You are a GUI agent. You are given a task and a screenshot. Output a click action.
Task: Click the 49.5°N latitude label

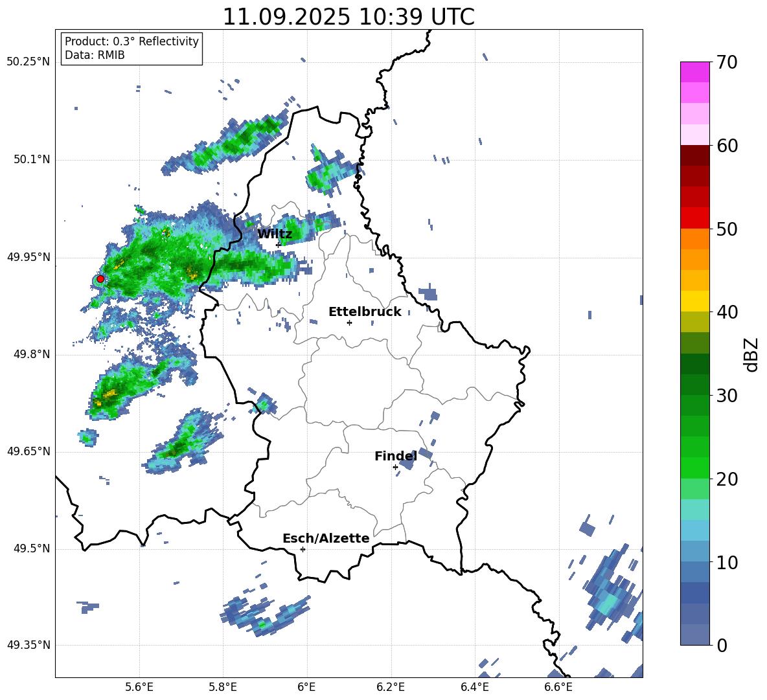[31, 548]
